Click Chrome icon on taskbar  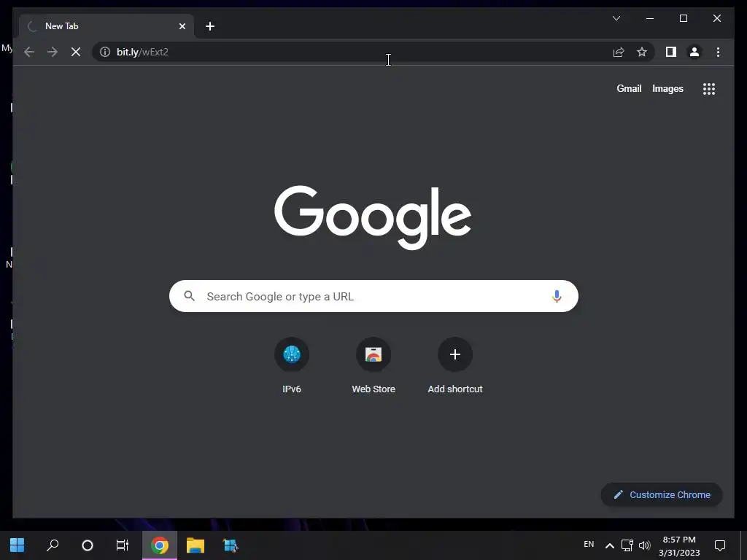pyautogui.click(x=160, y=545)
